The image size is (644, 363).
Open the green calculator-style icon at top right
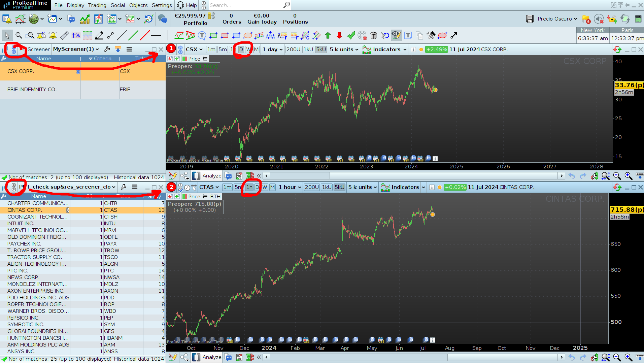[x=638, y=19]
